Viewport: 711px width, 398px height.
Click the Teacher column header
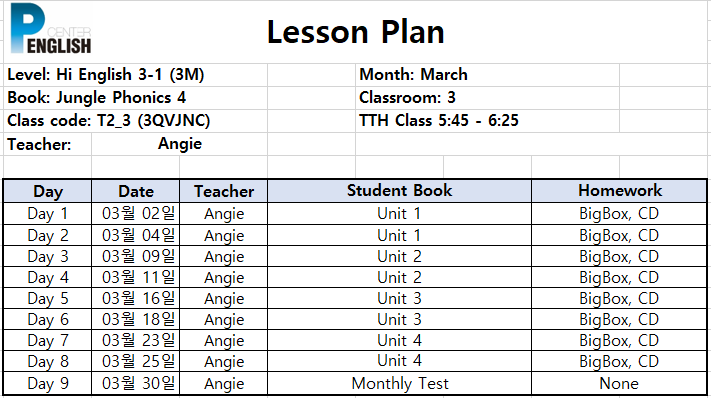click(x=224, y=191)
